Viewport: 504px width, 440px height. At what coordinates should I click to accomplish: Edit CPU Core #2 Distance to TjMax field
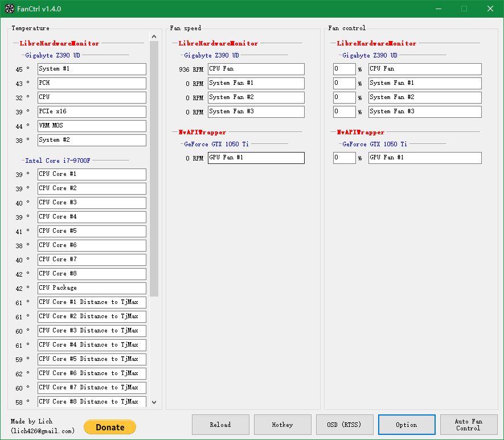click(92, 316)
